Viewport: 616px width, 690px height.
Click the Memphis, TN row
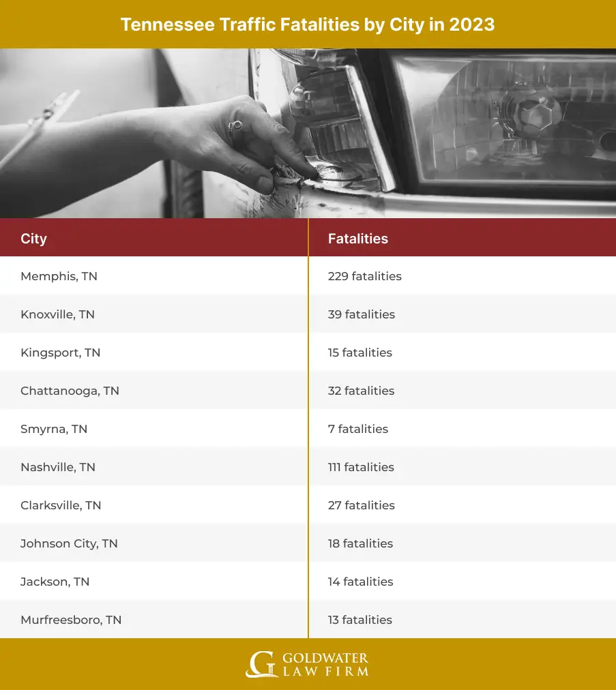click(x=59, y=276)
